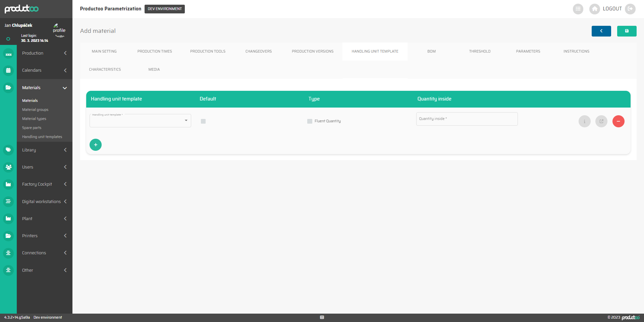Expand the Printers section
644x322 pixels.
click(44, 236)
